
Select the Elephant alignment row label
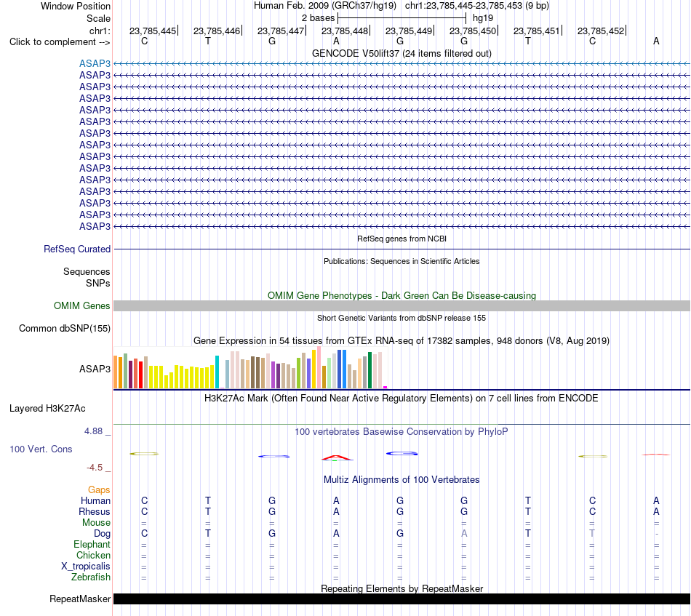pyautogui.click(x=92, y=545)
